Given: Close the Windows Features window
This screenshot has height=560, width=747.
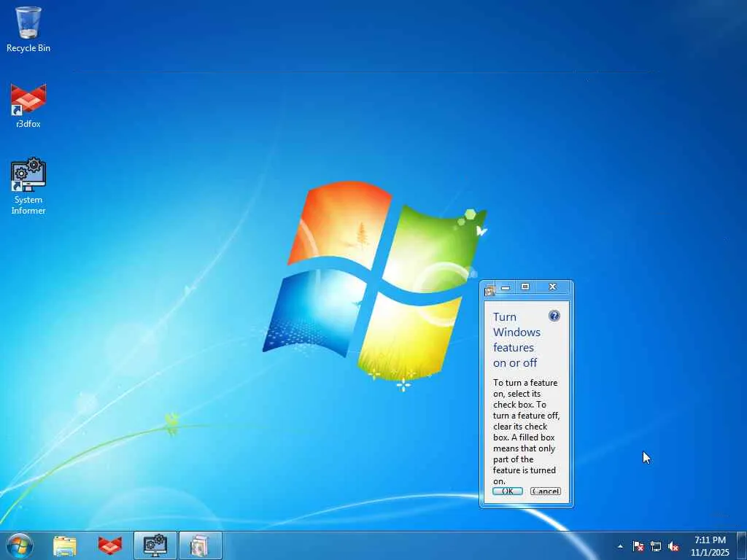Looking at the screenshot, I should 553,287.
